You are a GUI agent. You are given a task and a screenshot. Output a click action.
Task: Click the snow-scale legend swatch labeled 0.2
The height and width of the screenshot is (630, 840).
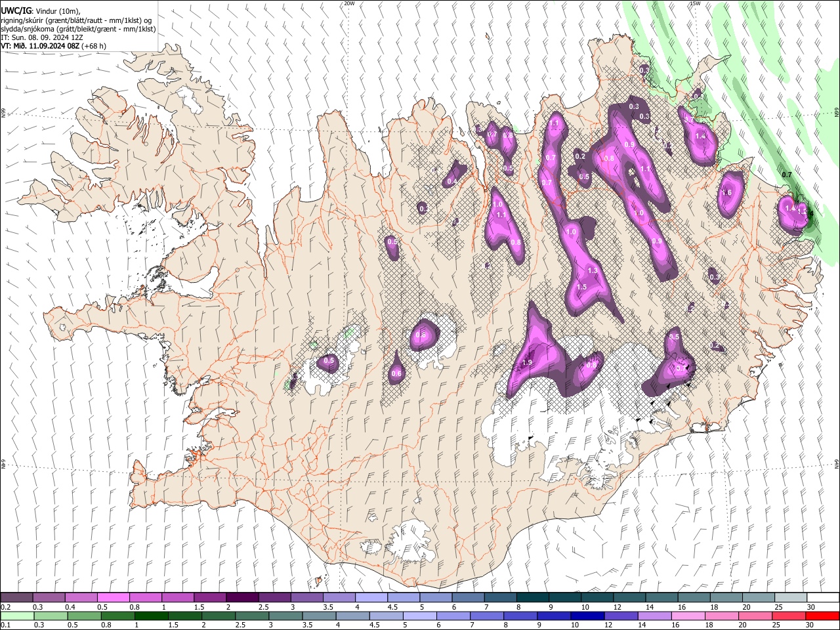[16, 598]
